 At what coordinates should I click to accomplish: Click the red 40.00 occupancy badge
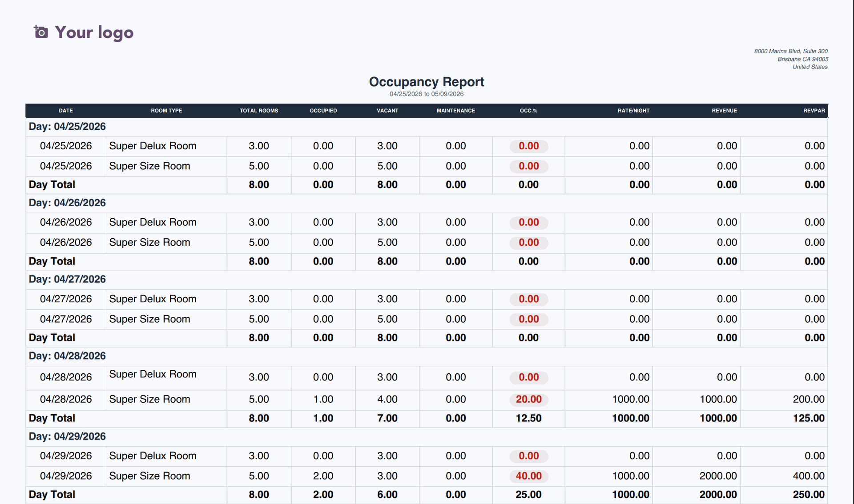tap(528, 476)
